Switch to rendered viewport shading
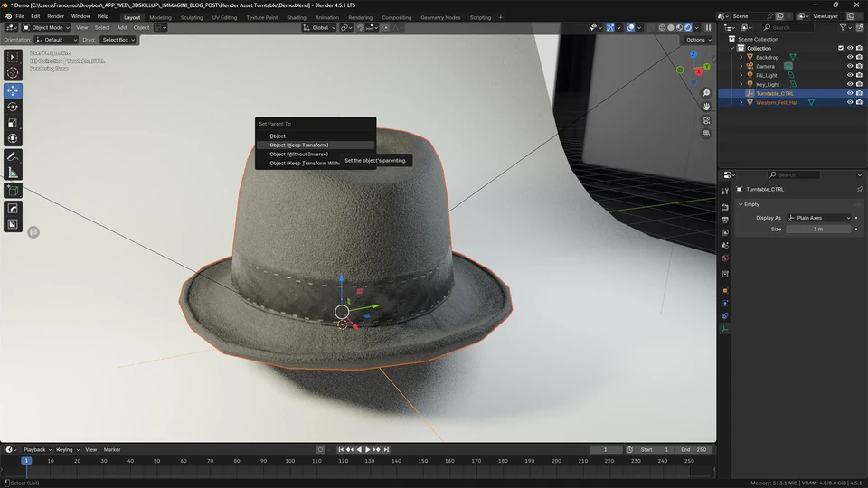Image resolution: width=868 pixels, height=488 pixels. click(688, 27)
